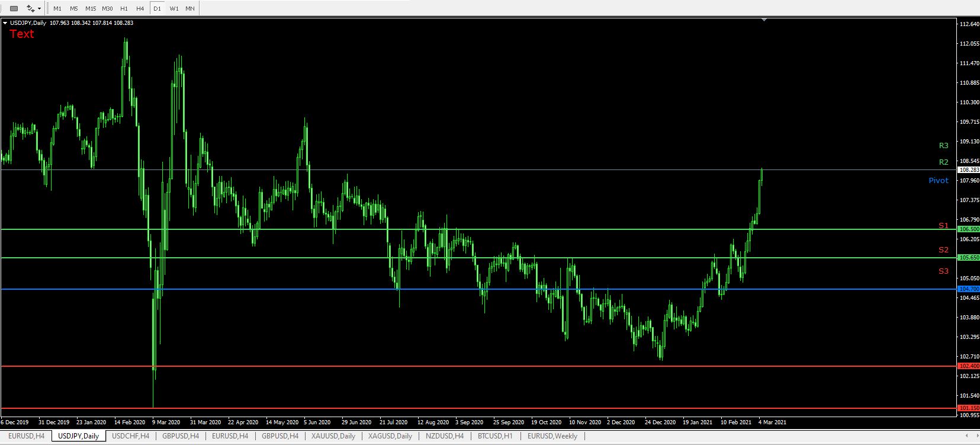Click the 112.640 price scale value

pos(969,24)
